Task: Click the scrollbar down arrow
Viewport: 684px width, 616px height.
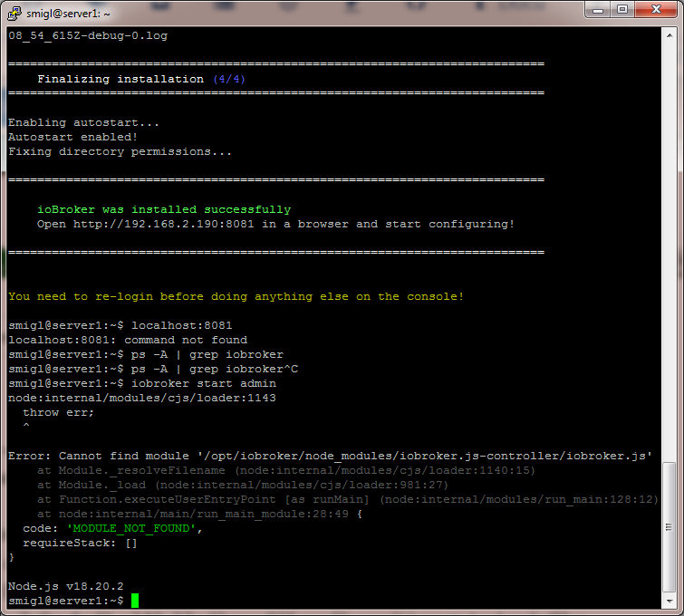Action: tap(670, 602)
